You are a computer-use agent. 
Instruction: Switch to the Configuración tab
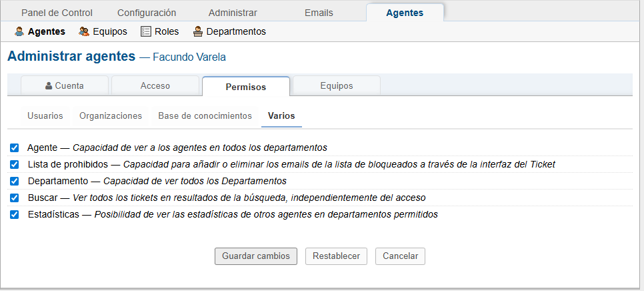tap(147, 13)
